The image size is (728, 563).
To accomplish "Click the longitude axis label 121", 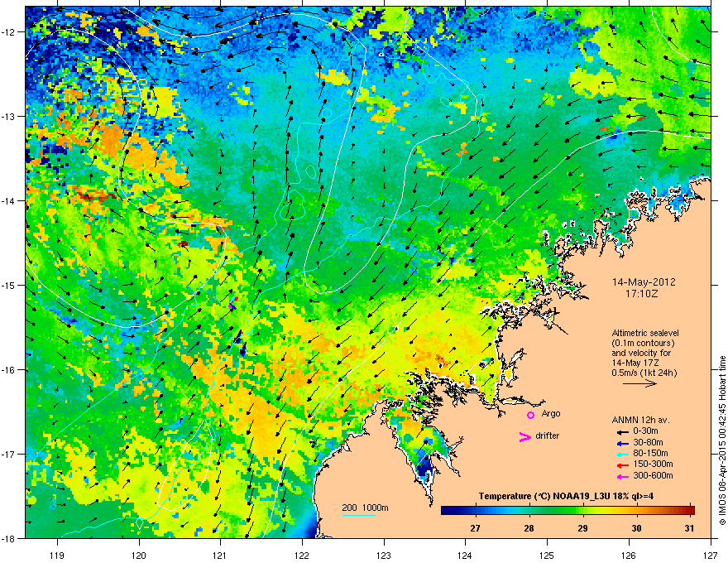I will 221,555.
